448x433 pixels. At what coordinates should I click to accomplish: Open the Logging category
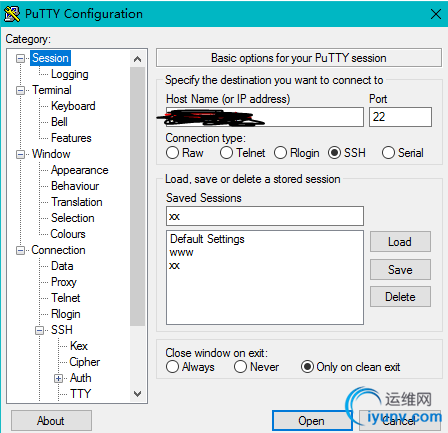pos(70,74)
